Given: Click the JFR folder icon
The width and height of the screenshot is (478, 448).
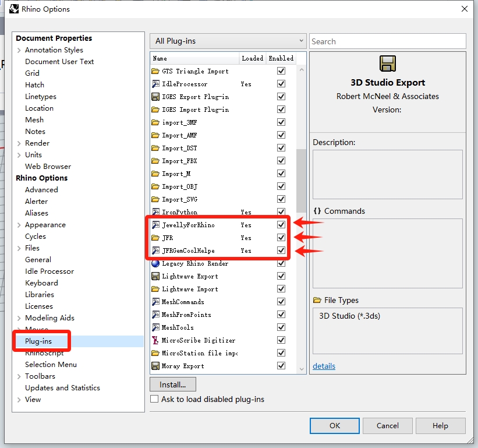Looking at the screenshot, I should coord(155,238).
